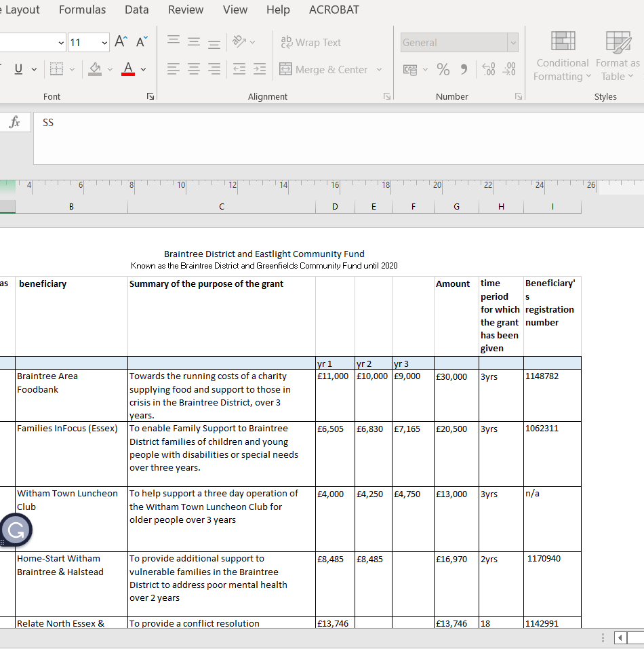Toggle Align Right for cell text
Image resolution: width=644 pixels, height=649 pixels.
click(214, 69)
